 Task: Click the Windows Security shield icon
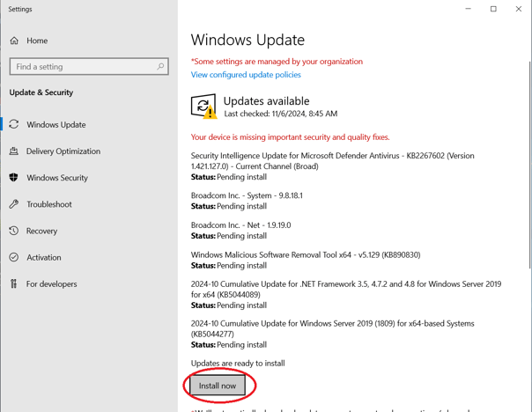(x=14, y=178)
